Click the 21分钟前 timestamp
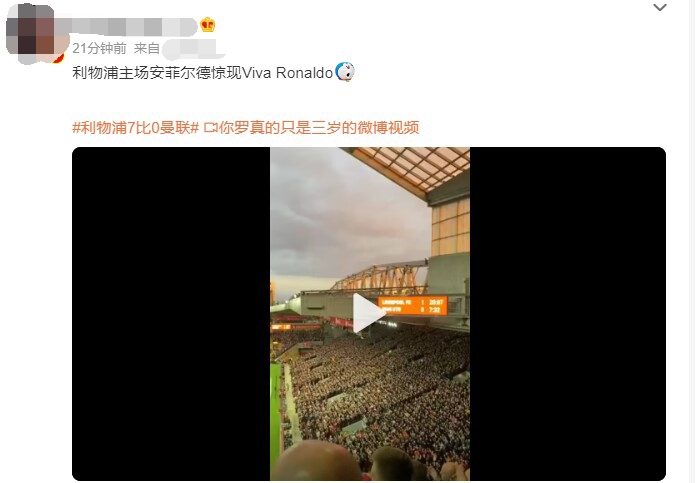 tap(99, 48)
